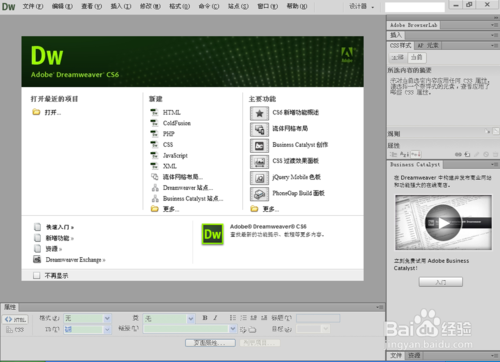The height and width of the screenshot is (362, 500).
Task: Toggle show only set properties icon
Action: 416,154
